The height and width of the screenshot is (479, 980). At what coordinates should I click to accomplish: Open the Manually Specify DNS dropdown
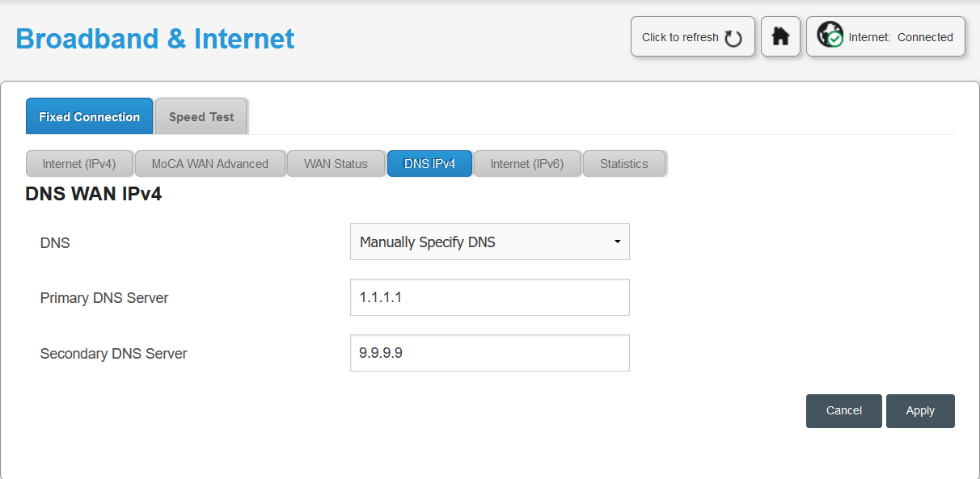click(490, 242)
